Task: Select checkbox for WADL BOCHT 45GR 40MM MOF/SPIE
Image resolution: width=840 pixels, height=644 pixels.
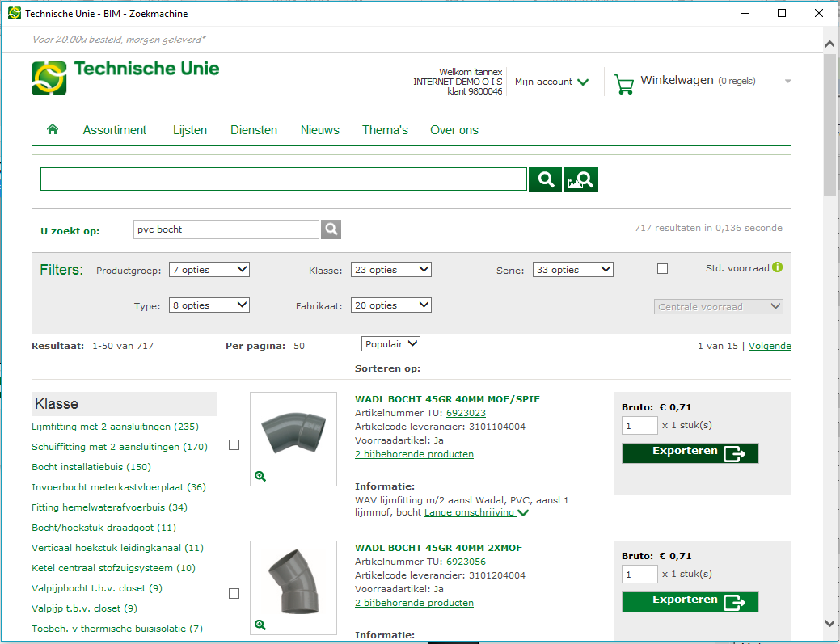Action: click(x=234, y=445)
